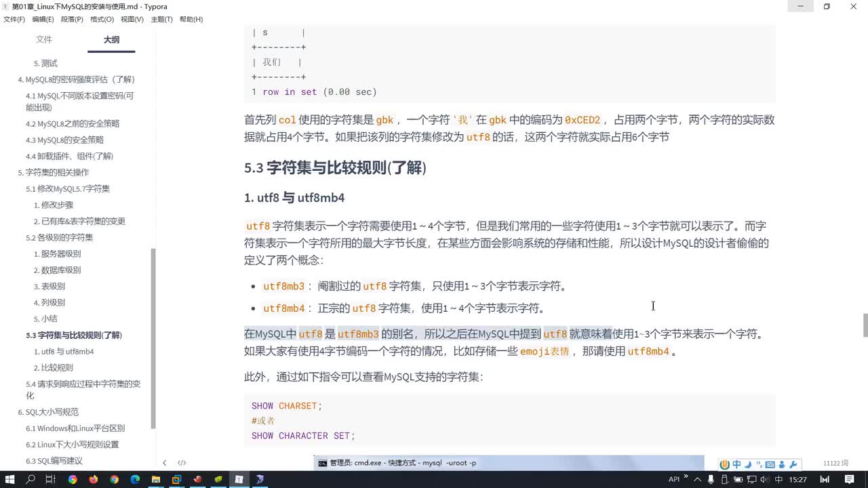Image resolution: width=868 pixels, height=488 pixels.
Task: Open 4.3 MySQL8的安全策略 outline entry
Action: pyautogui.click(x=65, y=140)
